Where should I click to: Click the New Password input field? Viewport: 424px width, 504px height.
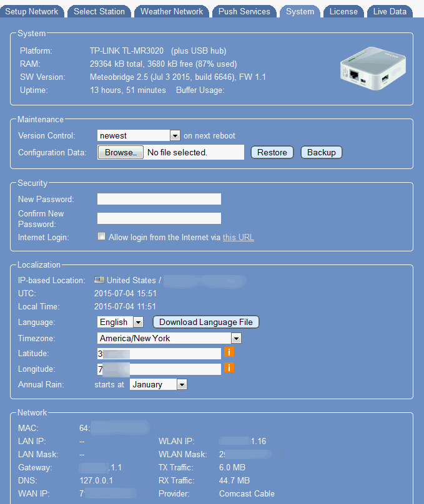(159, 199)
